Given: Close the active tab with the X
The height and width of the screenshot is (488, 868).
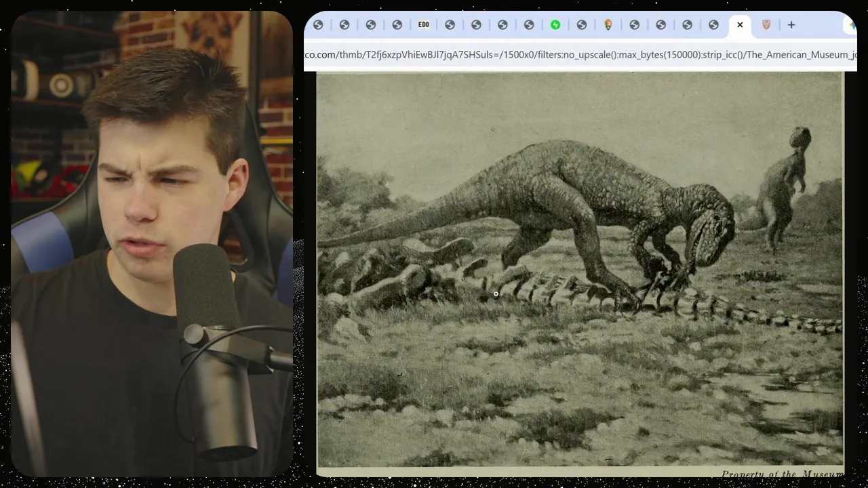Looking at the screenshot, I should (x=740, y=25).
